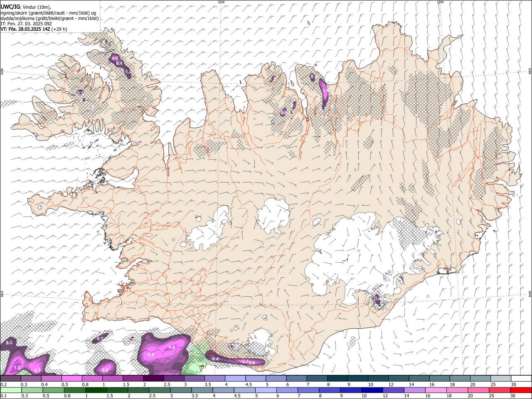Click the '0.1' label under the bottom legend row
Screen dimensions: 532x399
tap(3, 396)
